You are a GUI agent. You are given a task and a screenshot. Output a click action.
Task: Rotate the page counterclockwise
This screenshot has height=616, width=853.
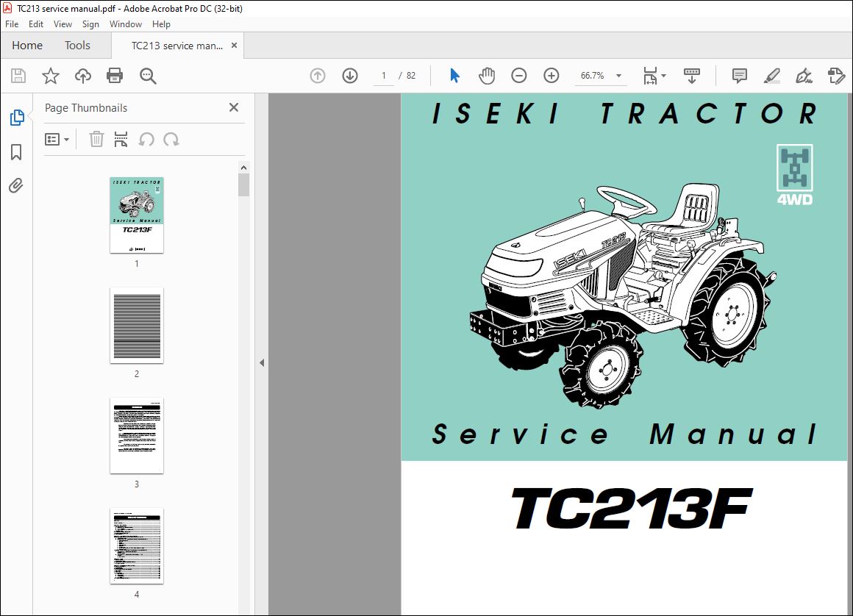click(146, 139)
